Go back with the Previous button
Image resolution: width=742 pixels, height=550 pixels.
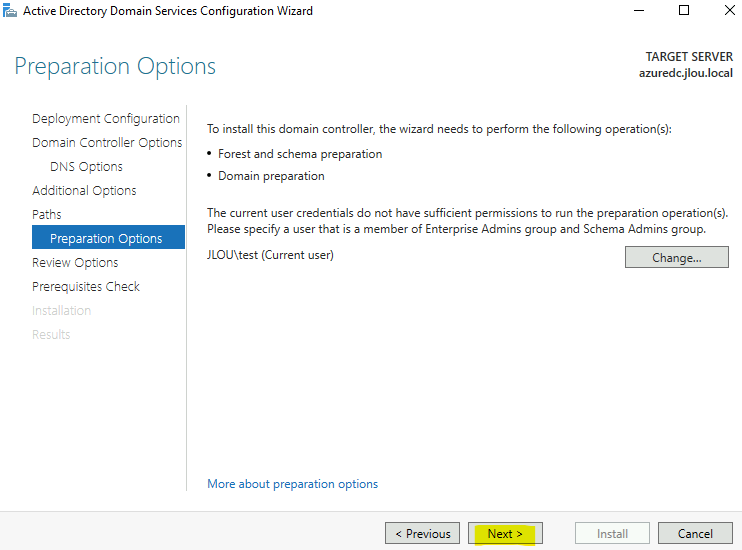tap(422, 533)
